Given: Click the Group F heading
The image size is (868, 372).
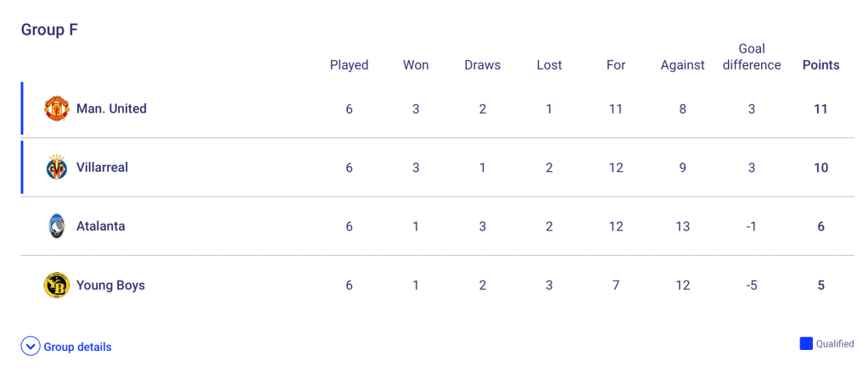Looking at the screenshot, I should (49, 30).
